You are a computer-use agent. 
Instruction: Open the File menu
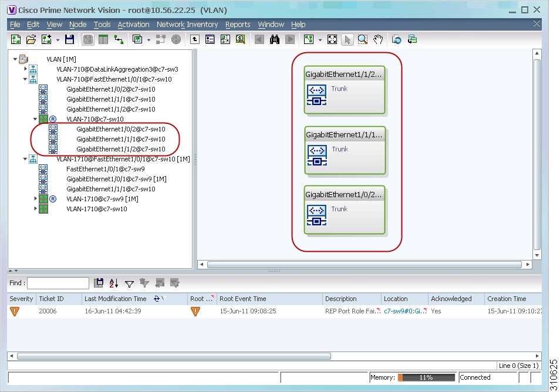pos(15,24)
